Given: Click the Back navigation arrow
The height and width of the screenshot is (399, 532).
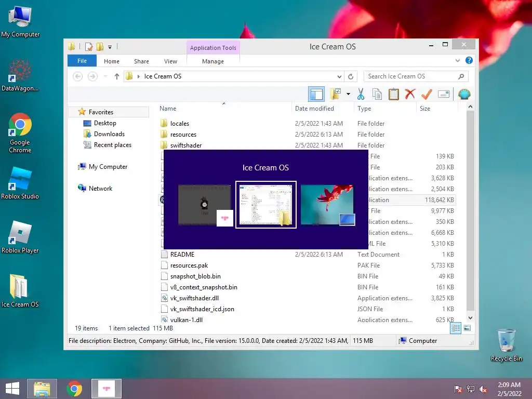Looking at the screenshot, I should click(x=78, y=76).
